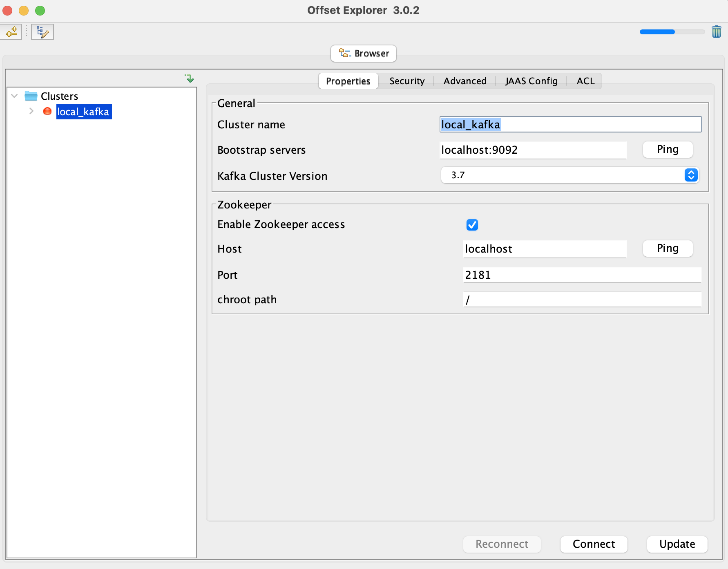Click the edit connection toolbar icon
Image resolution: width=728 pixels, height=569 pixels.
tap(42, 32)
